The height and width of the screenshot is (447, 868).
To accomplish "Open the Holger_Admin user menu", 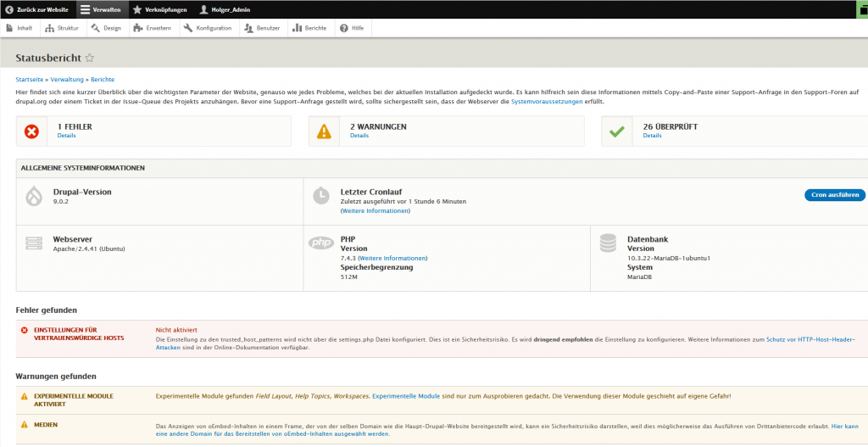I will click(225, 9).
